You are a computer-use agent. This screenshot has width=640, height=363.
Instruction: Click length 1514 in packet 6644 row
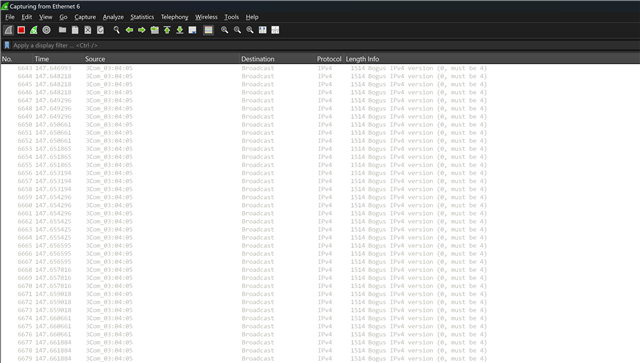tap(358, 76)
